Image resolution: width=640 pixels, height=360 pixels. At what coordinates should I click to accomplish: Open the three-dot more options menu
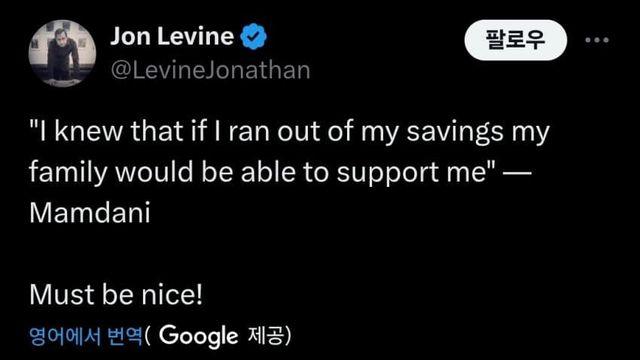click(597, 40)
